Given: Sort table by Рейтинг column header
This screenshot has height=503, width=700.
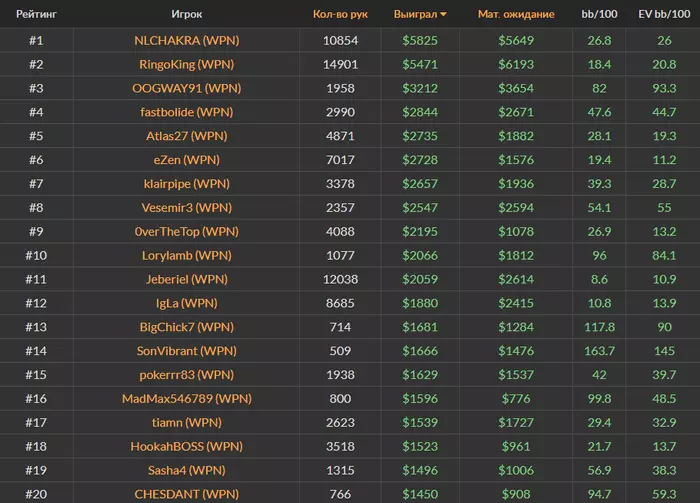Looking at the screenshot, I should coord(35,15).
